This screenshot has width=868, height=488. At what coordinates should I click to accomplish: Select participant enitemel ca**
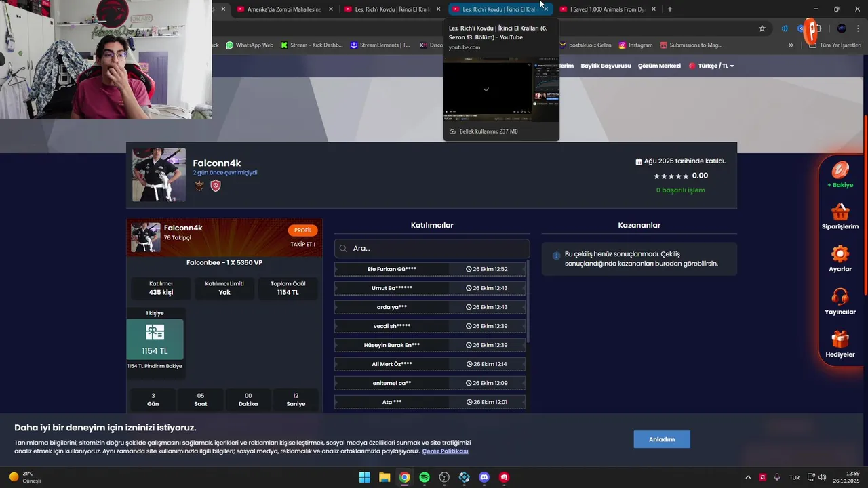(x=430, y=383)
